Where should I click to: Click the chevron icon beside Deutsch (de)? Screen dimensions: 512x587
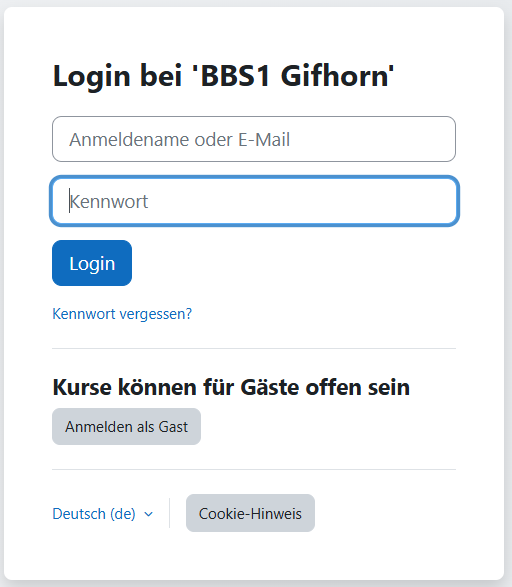149,514
